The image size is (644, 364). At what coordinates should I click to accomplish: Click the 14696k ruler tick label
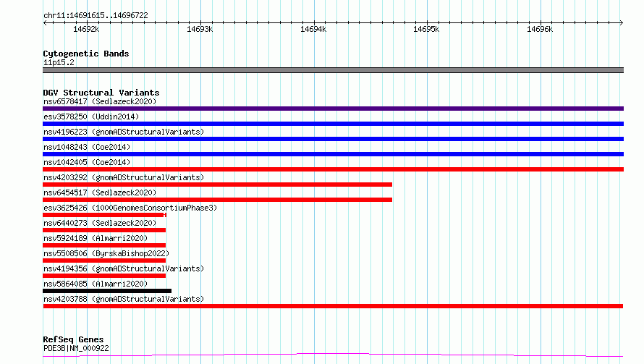click(540, 29)
